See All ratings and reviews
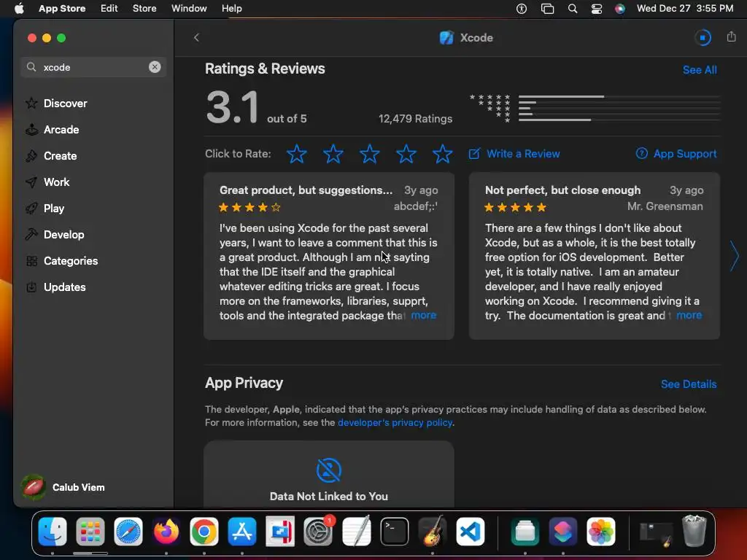747x560 pixels. point(700,70)
